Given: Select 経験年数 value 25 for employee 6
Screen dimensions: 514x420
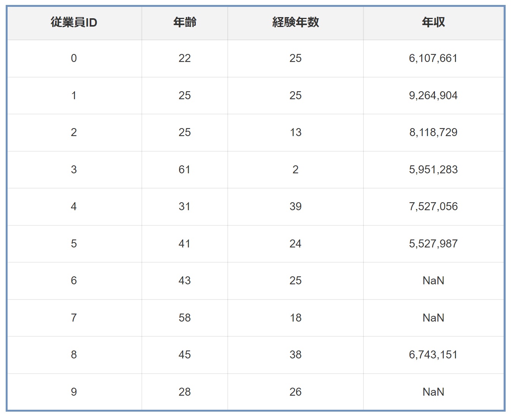Looking at the screenshot, I should [295, 281].
